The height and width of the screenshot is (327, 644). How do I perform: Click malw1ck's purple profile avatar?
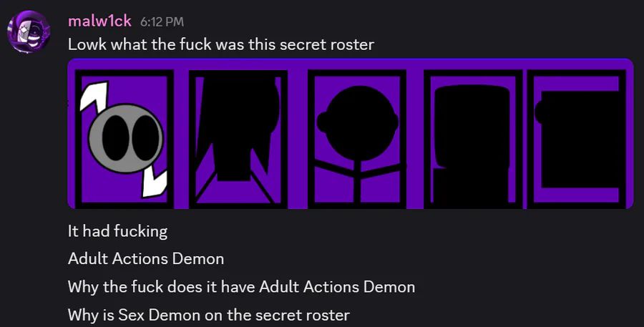coord(29,32)
